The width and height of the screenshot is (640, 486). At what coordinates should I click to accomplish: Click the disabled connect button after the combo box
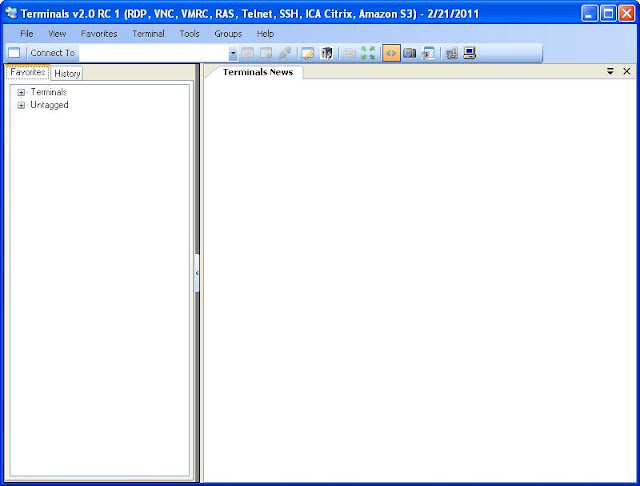248,53
